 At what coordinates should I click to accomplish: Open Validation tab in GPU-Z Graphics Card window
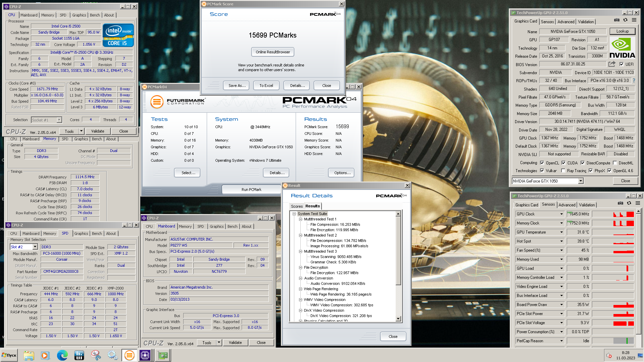tap(586, 21)
